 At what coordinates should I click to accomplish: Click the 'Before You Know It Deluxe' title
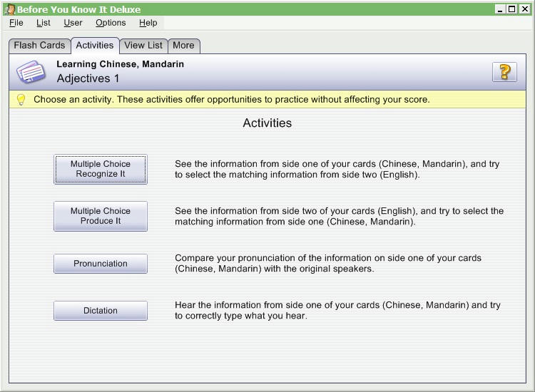click(78, 9)
